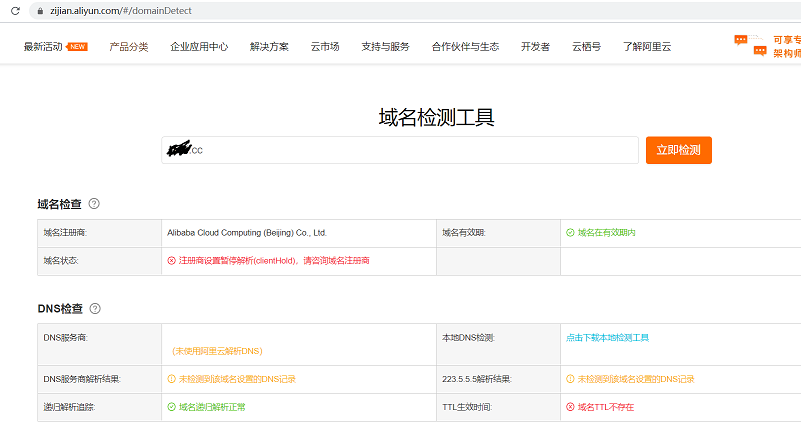Click the (未使用阿里云解析DNS) note
801x437 pixels.
pyautogui.click(x=217, y=351)
